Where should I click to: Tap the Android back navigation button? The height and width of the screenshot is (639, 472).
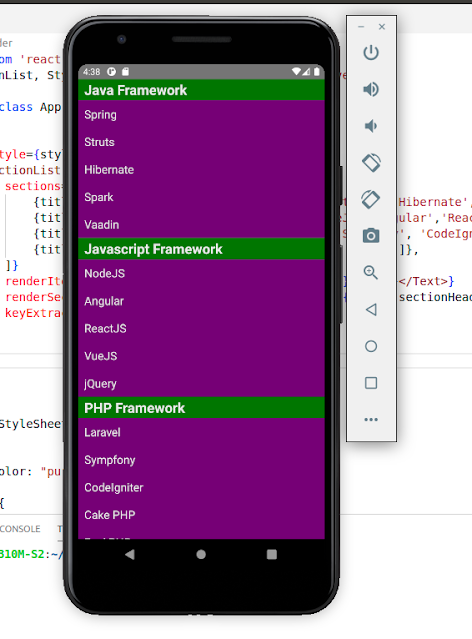[x=130, y=554]
